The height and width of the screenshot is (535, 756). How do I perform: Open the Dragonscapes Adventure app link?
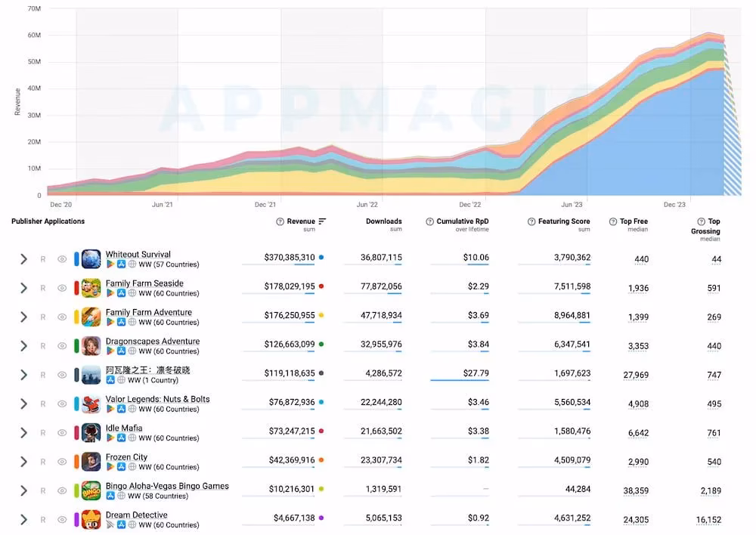(153, 341)
